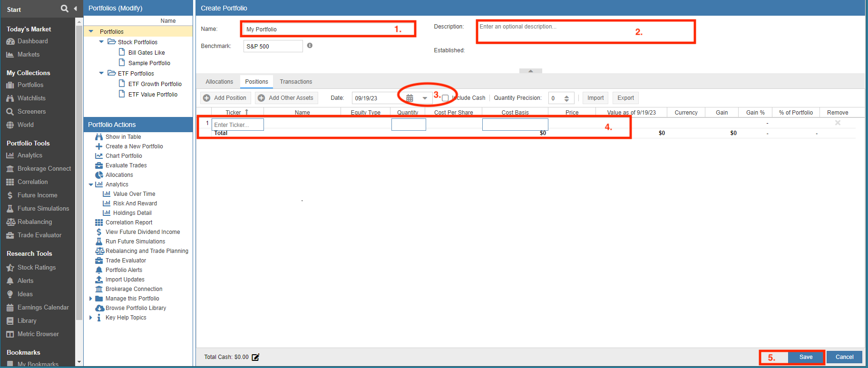The image size is (868, 368).
Task: Select ETF Growth Portfolio in the tree
Action: (155, 84)
